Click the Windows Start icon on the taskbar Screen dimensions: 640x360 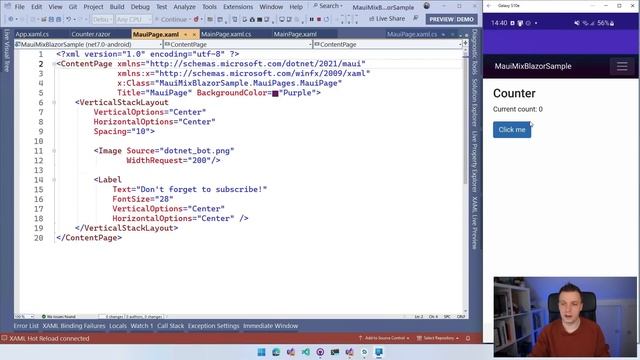pos(261,352)
